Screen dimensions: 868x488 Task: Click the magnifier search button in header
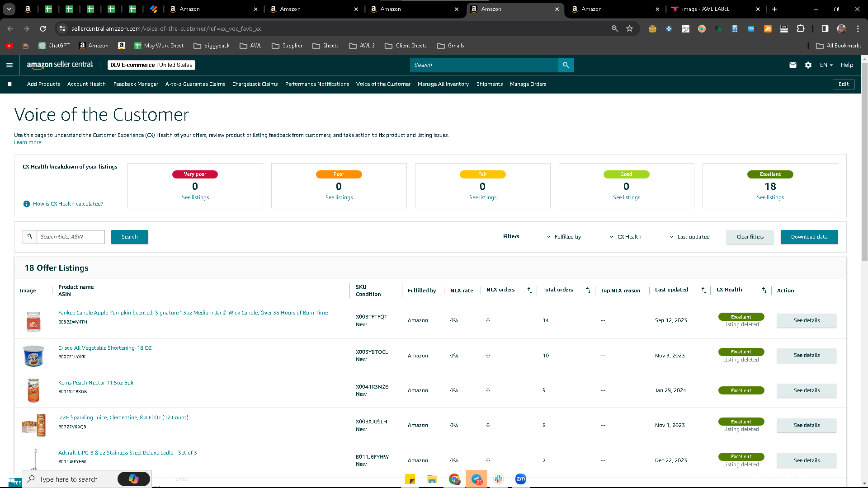point(566,65)
